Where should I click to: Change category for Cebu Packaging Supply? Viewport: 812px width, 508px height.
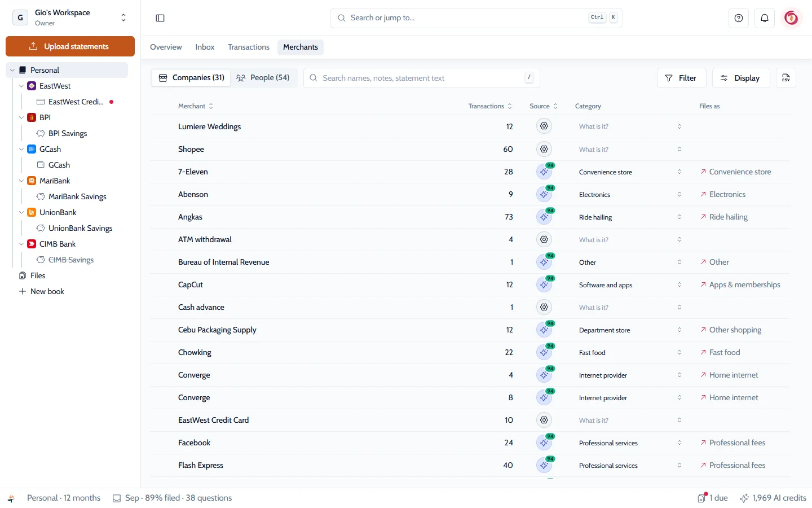630,330
